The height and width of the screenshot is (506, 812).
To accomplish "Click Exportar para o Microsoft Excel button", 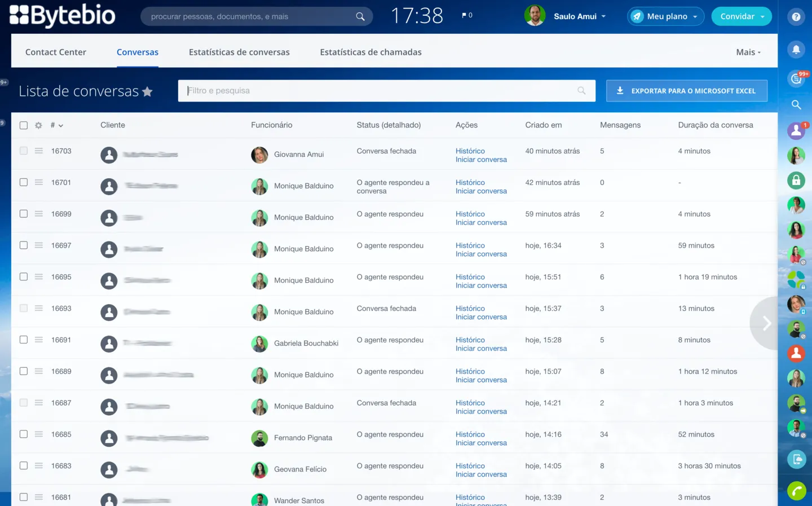I will [687, 91].
